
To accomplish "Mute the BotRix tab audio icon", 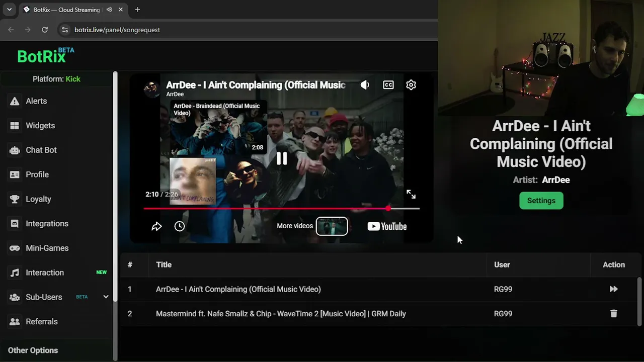I will coord(109,10).
